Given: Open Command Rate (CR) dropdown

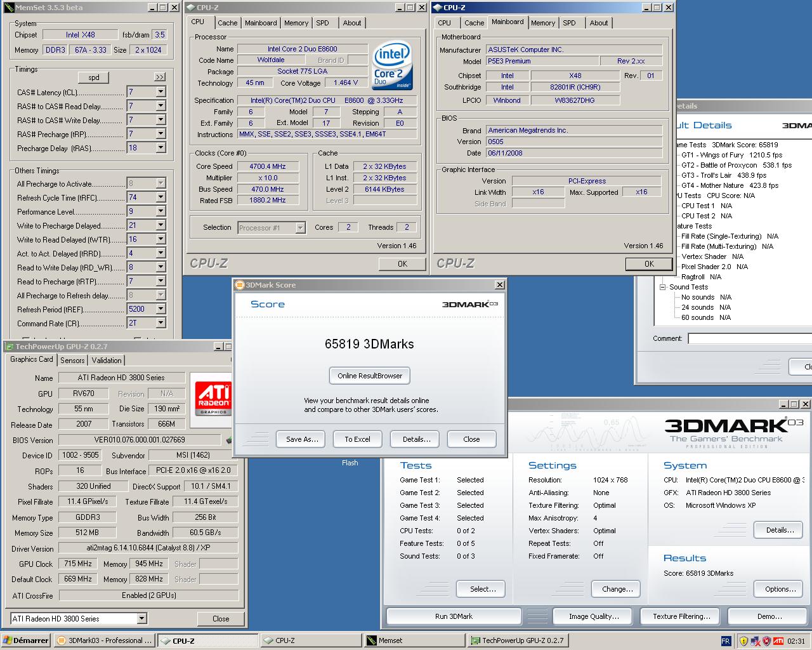Looking at the screenshot, I should point(160,323).
